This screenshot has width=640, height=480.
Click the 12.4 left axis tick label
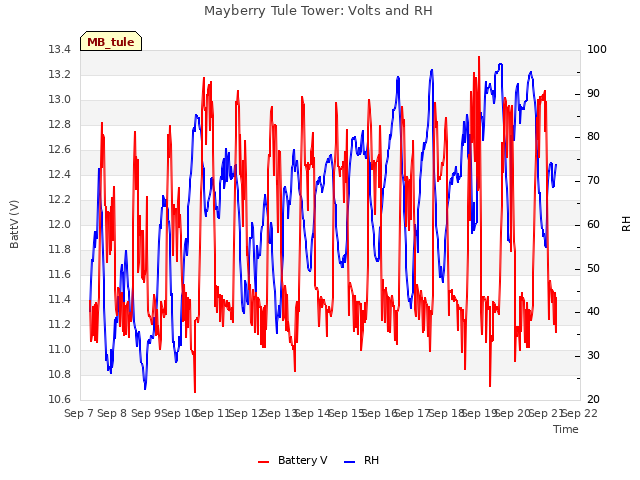60,175
